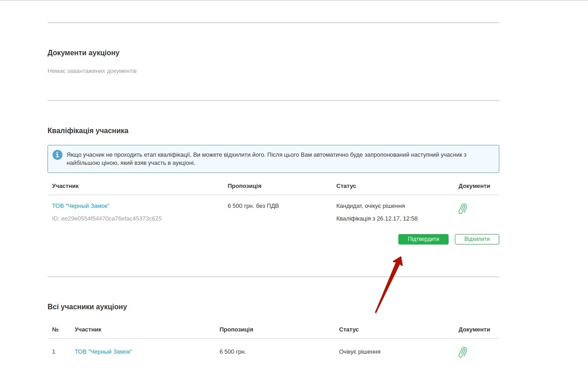Open paperclip documents icon in qualification row

(x=463, y=209)
